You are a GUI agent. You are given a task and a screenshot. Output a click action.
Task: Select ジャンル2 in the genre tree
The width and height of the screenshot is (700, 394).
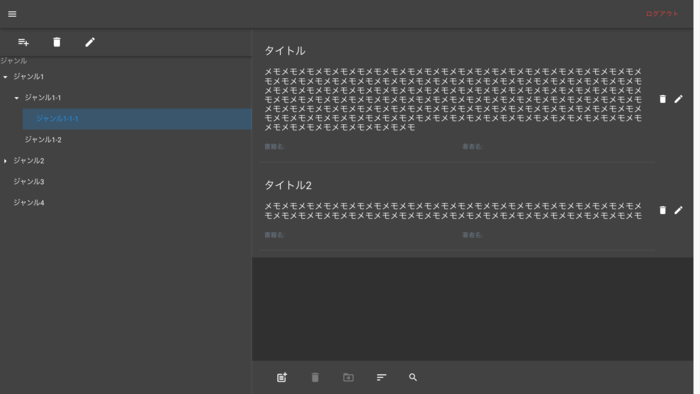pyautogui.click(x=29, y=161)
